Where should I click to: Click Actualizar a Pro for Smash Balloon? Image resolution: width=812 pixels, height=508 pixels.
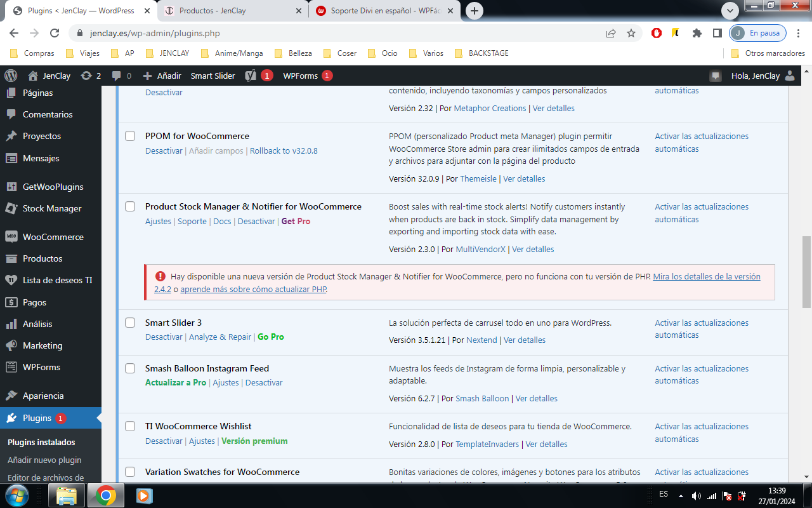point(176,383)
